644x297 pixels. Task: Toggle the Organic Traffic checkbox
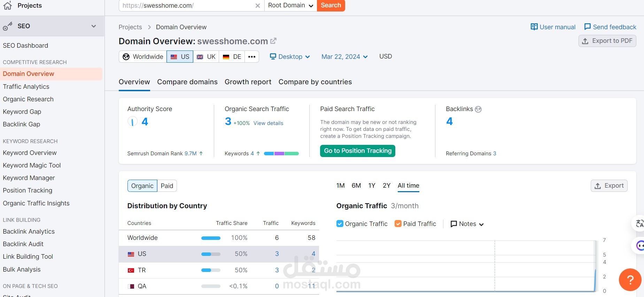[340, 224]
